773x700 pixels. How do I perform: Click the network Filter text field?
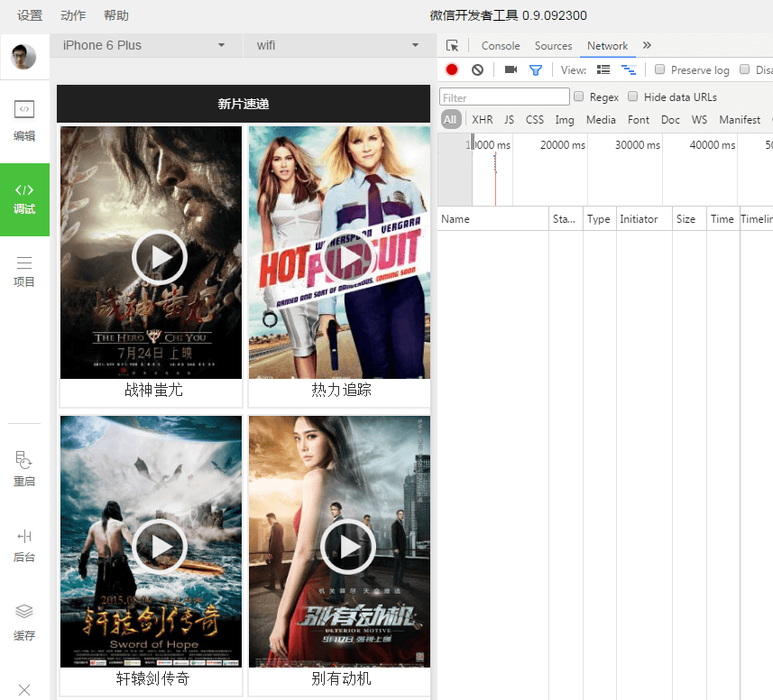[504, 97]
